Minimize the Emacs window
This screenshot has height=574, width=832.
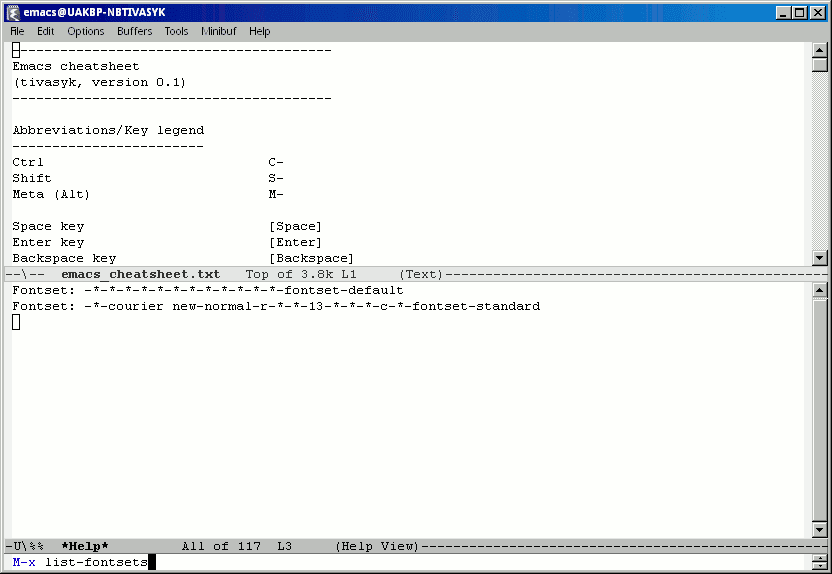(x=784, y=13)
